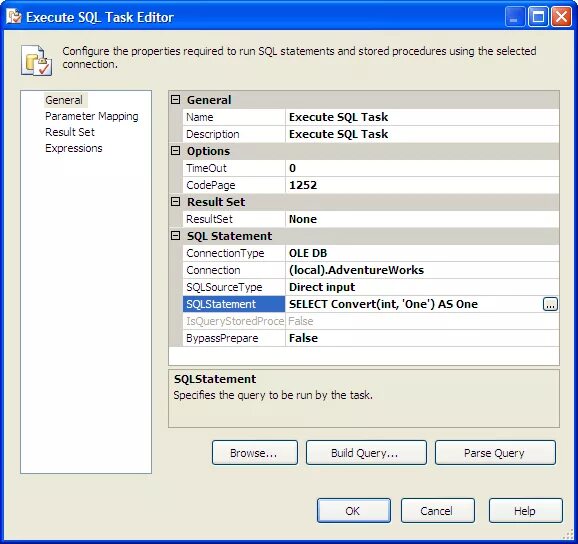The width and height of the screenshot is (578, 544).
Task: Collapse the SQL Statement property group
Action: [x=176, y=236]
